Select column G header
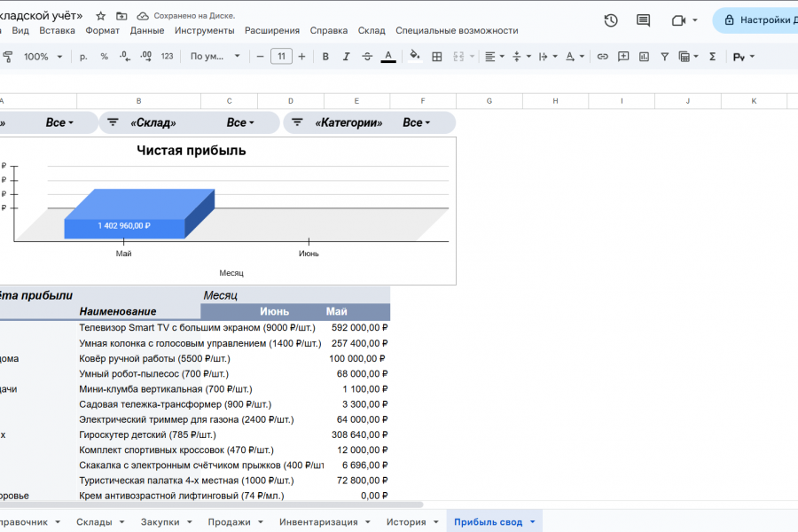This screenshot has height=532, width=798. point(489,101)
